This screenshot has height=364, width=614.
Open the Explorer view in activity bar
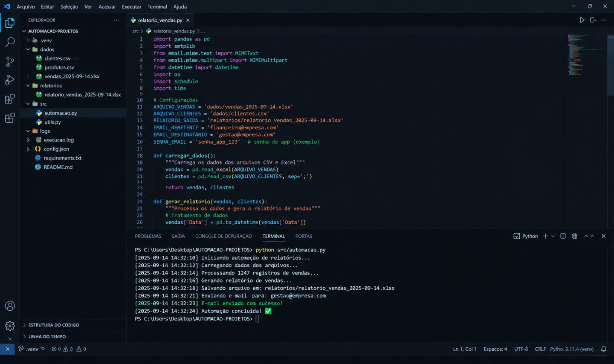pos(9,23)
